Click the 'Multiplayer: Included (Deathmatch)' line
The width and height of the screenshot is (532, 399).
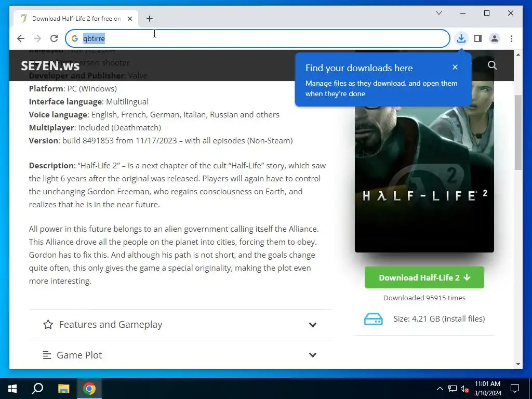pyautogui.click(x=95, y=128)
